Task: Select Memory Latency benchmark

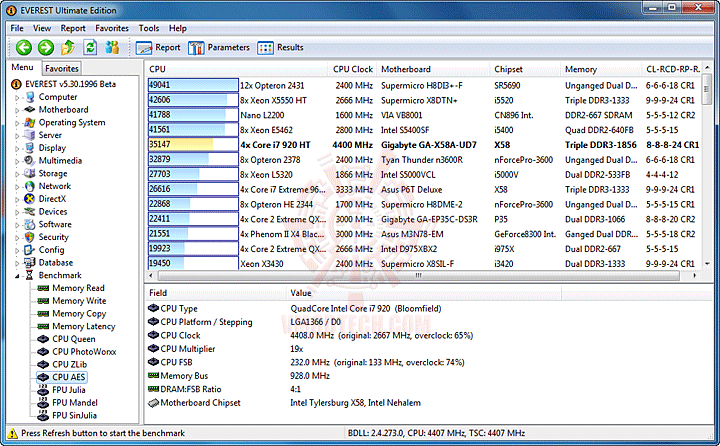Action: (84, 326)
